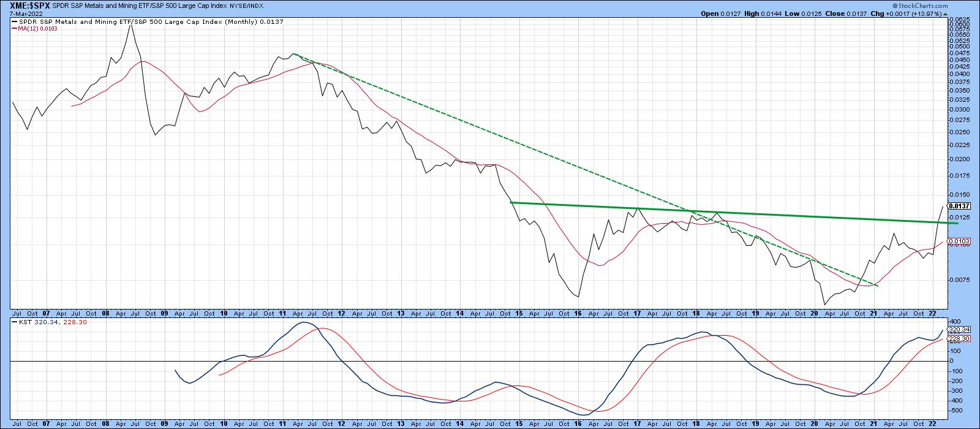Select the red 228.30 signal value tag

959,338
